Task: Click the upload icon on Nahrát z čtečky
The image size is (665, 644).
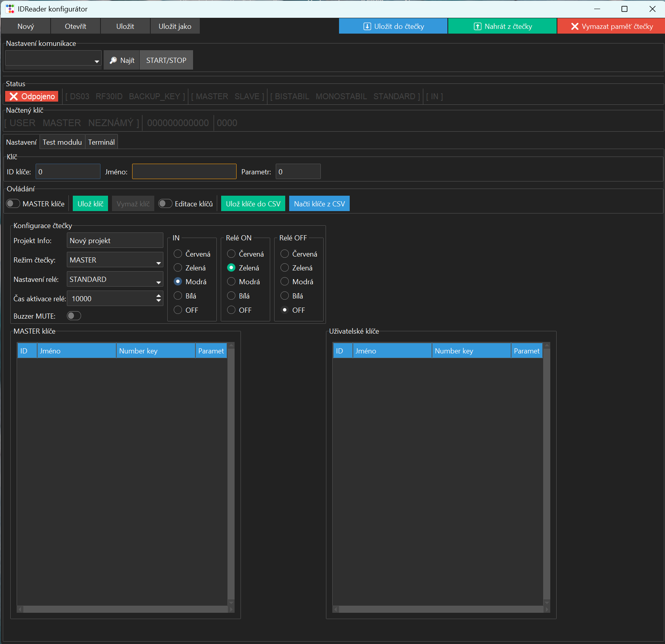Action: 477,26
